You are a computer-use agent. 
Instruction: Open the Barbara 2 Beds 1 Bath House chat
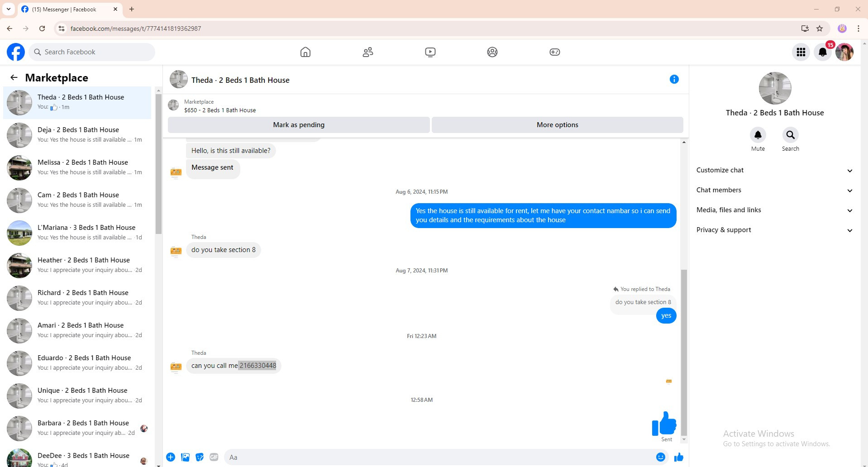[77, 428]
